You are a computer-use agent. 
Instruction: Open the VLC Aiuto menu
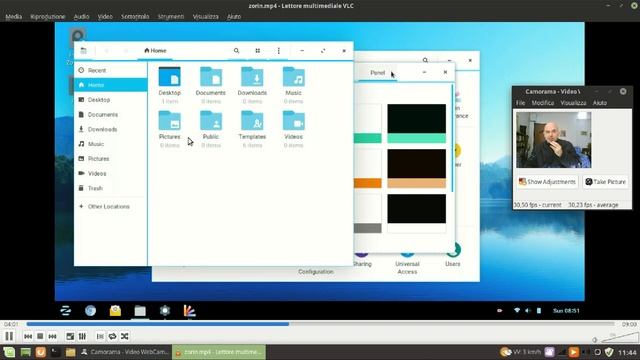coord(234,17)
